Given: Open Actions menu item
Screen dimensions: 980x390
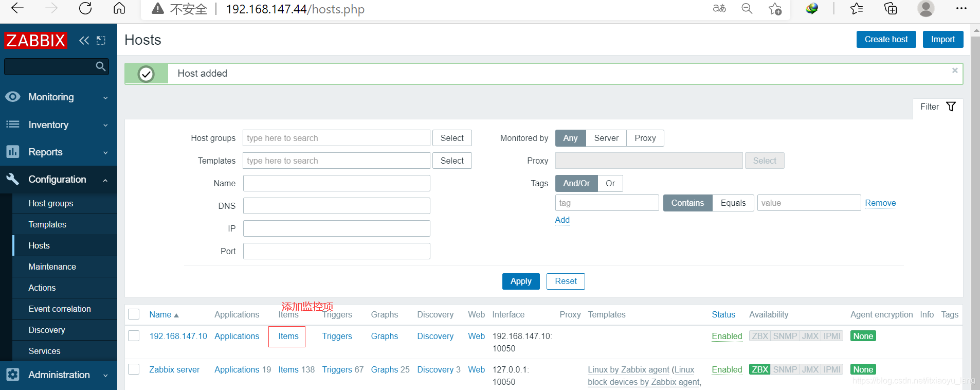Looking at the screenshot, I should tap(42, 288).
